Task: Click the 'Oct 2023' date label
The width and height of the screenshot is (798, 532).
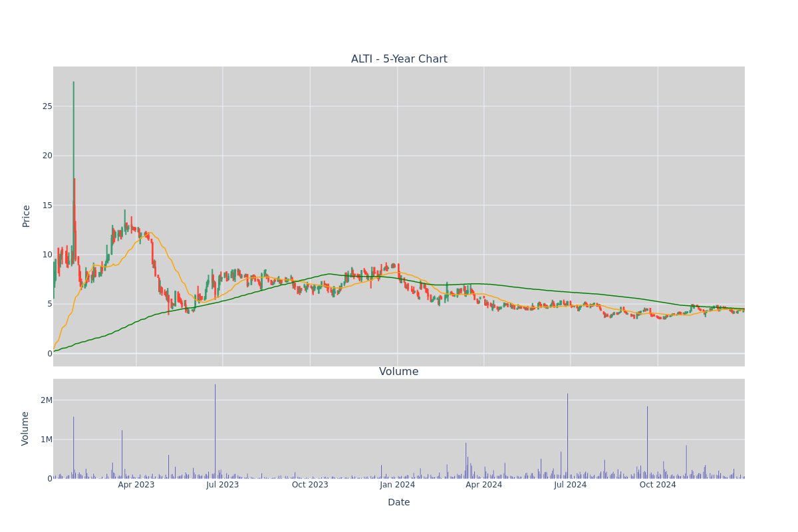Action: coord(310,485)
